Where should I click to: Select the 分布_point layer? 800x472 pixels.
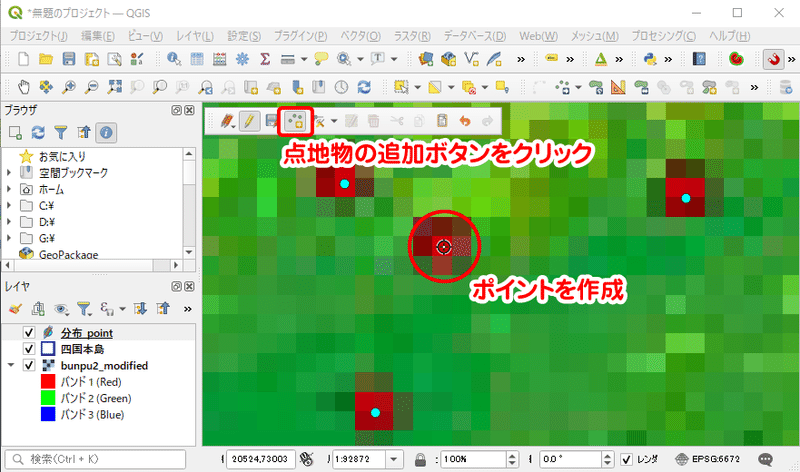click(87, 333)
